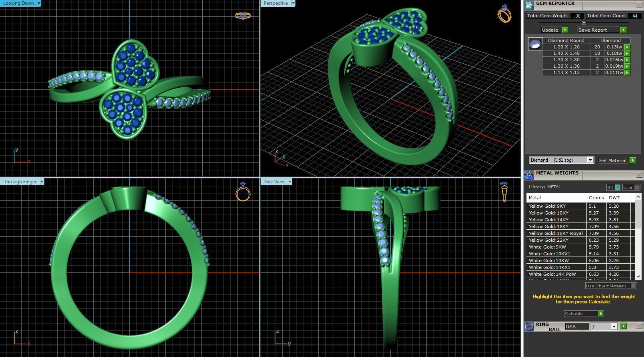
Task: Select the White Gold:10KX1 row
Action: (580, 254)
